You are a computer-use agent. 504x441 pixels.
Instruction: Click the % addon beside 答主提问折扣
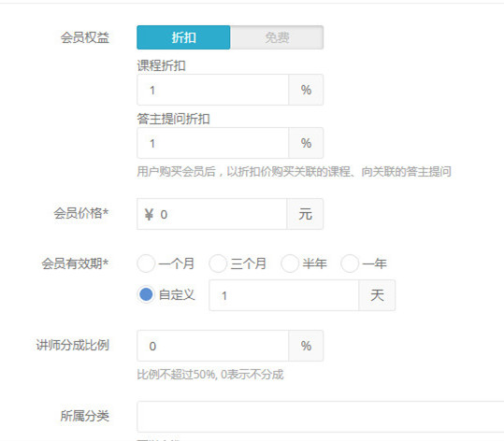[306, 143]
